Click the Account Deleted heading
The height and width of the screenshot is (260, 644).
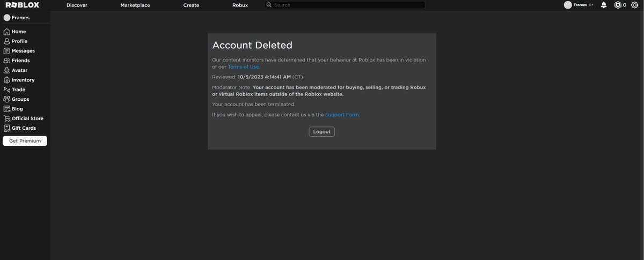pos(252,45)
